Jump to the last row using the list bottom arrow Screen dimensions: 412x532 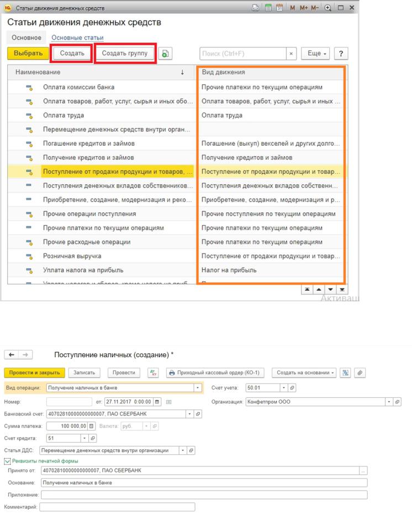point(342,289)
